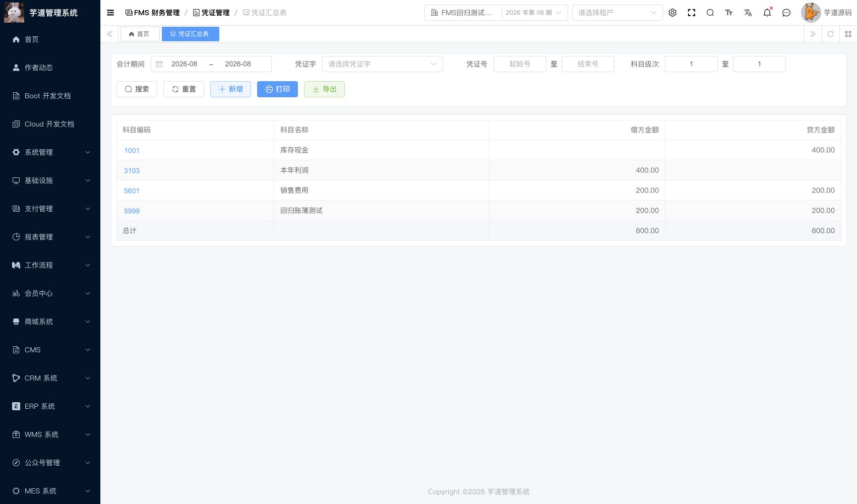Click the 贷方金额 column header
Image resolution: width=857 pixels, height=504 pixels.
753,130
